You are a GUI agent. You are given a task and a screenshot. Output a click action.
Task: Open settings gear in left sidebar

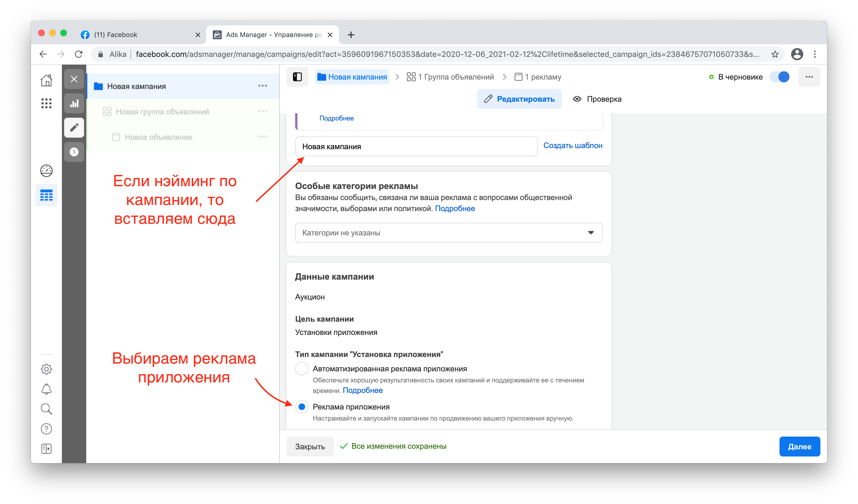click(x=46, y=369)
